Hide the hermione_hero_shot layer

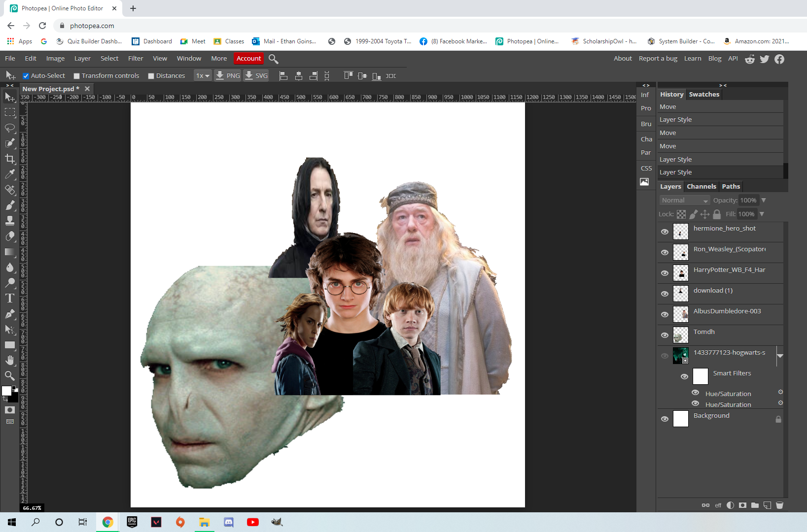pos(665,232)
